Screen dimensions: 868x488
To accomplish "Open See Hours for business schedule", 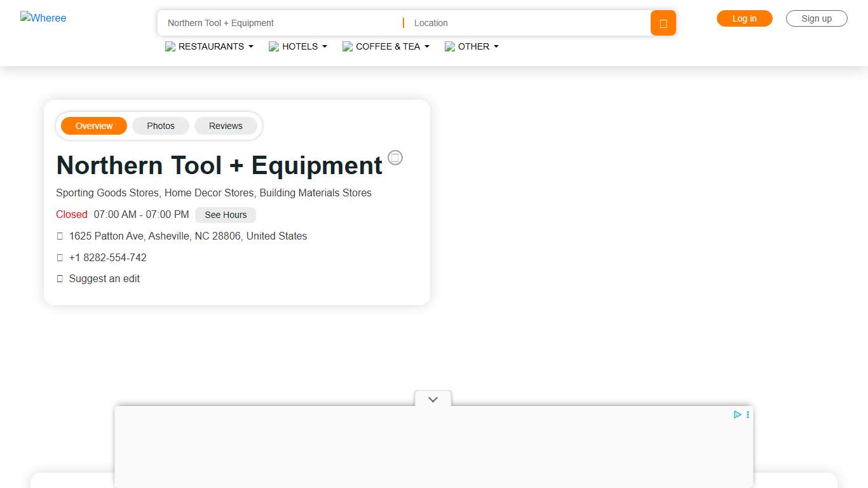I will click(x=225, y=215).
